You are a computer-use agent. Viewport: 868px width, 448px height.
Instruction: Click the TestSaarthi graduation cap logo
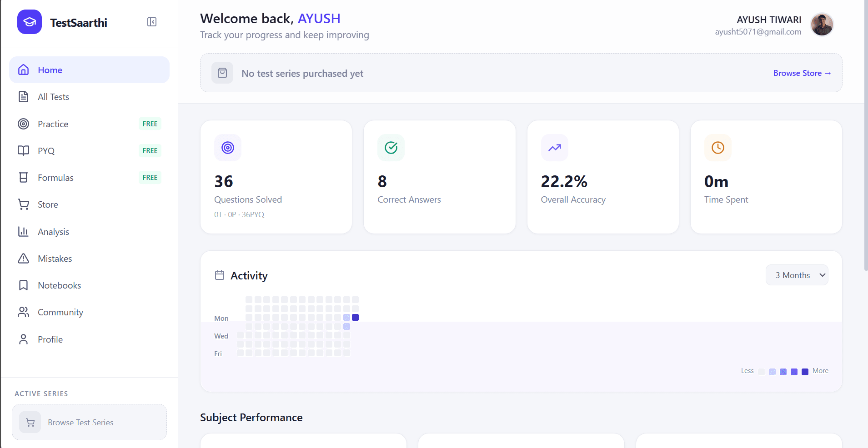(30, 22)
